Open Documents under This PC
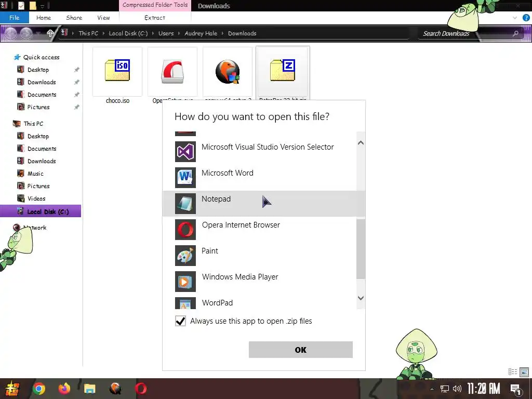Viewport: 532px width, 399px height. [x=42, y=149]
